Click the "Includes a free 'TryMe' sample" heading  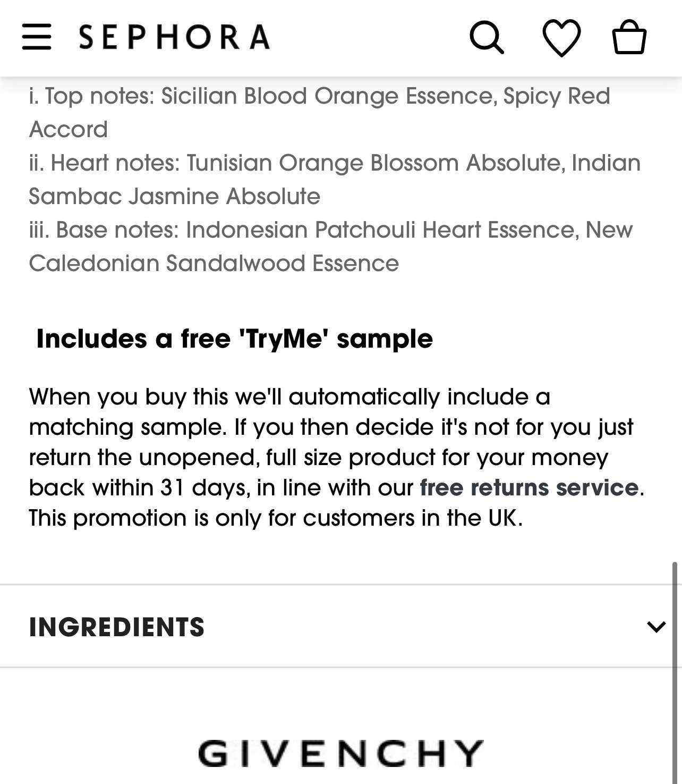234,339
